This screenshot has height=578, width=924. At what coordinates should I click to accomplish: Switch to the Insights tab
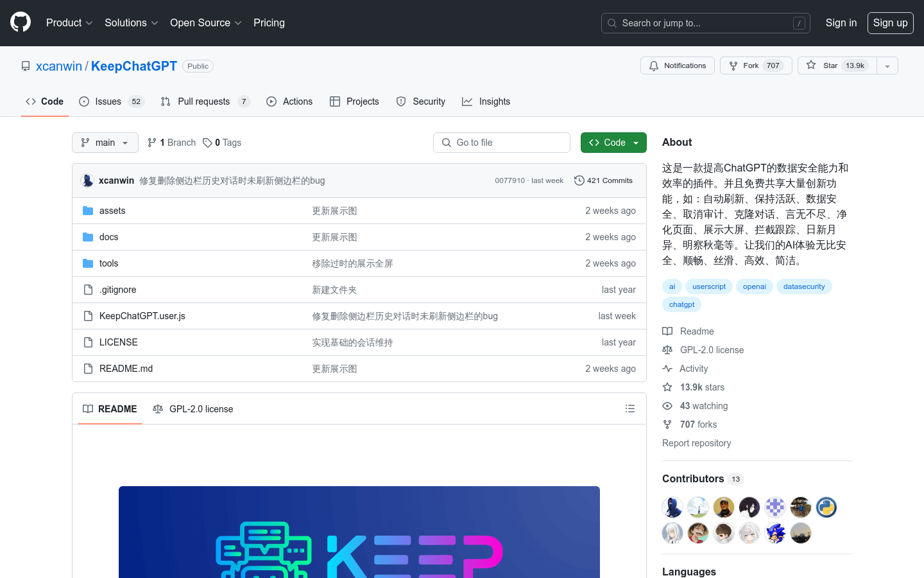(486, 101)
